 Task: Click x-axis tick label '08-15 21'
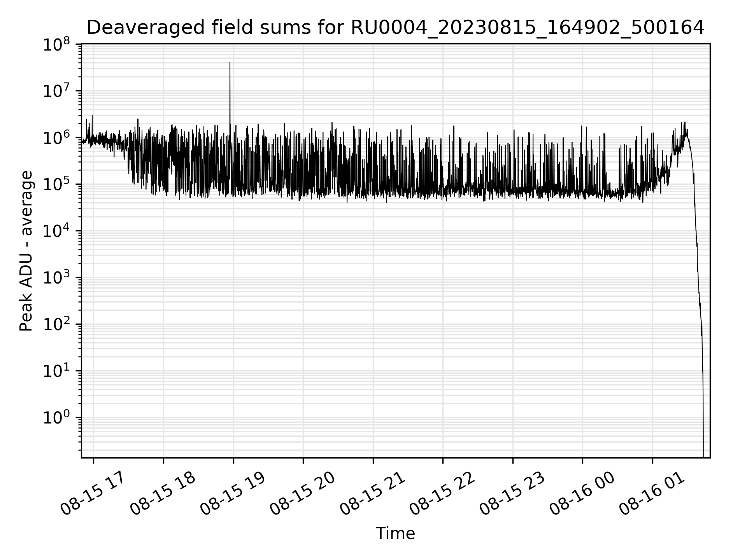(373, 493)
